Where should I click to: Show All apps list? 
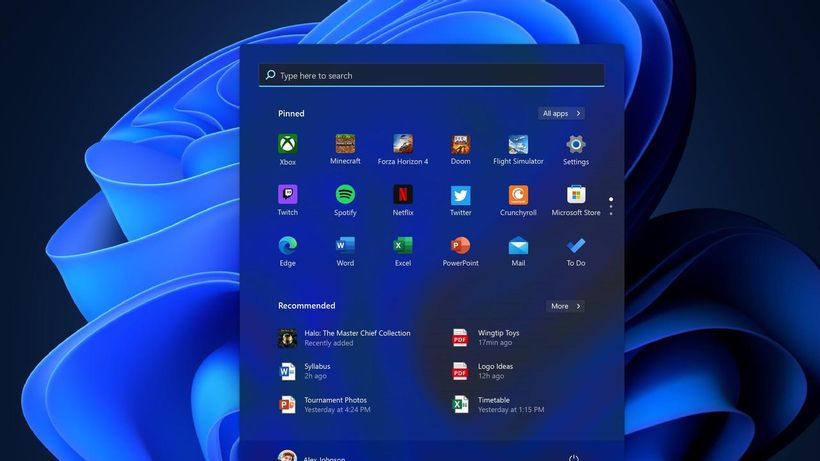click(561, 113)
